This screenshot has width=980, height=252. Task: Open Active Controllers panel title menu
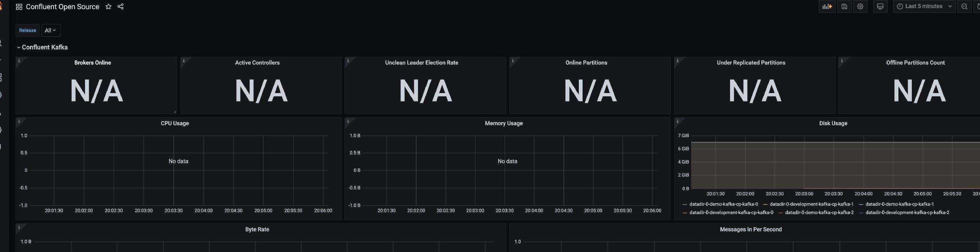click(257, 62)
